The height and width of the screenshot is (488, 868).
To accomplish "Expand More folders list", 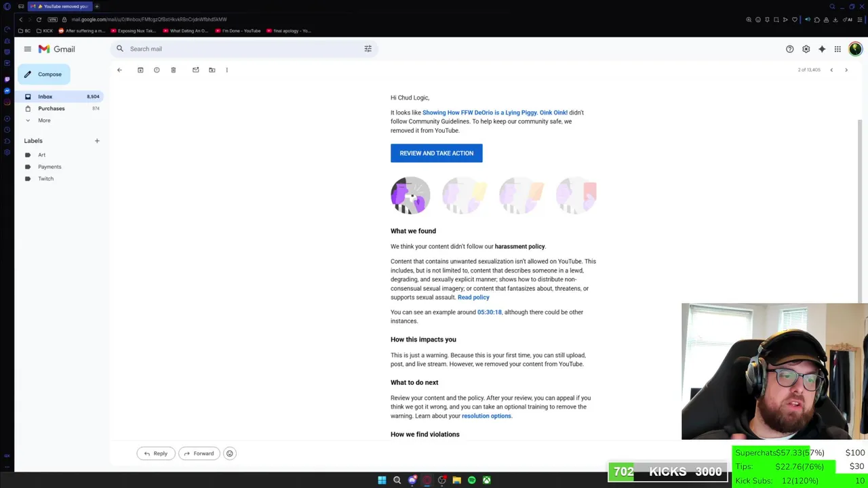I will pos(44,121).
